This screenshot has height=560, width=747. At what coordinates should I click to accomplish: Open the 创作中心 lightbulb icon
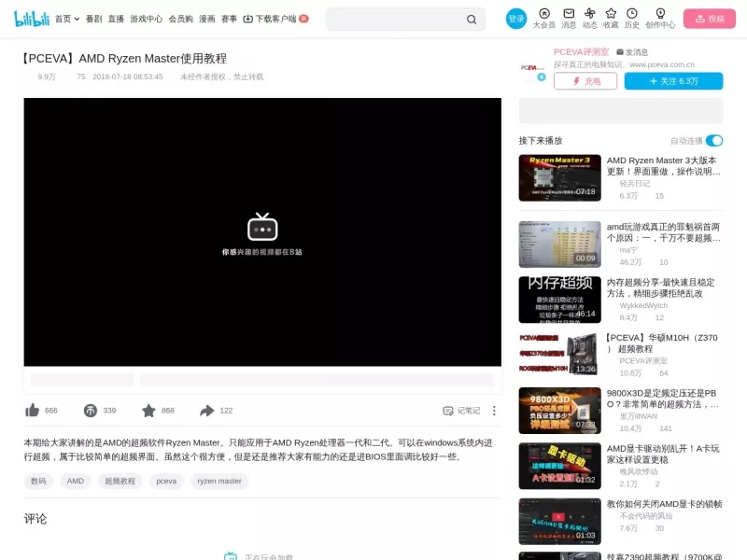[x=660, y=13]
